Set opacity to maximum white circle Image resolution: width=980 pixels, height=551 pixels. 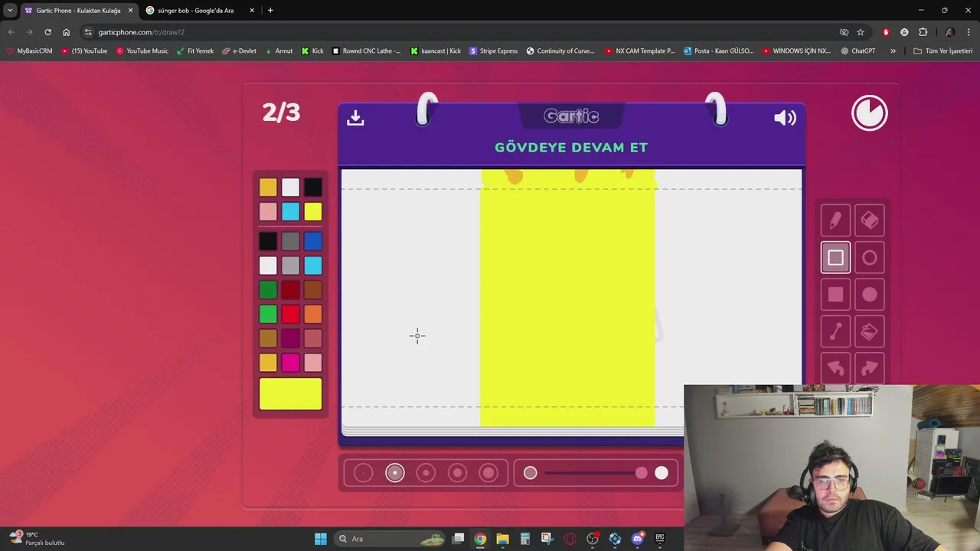coord(661,473)
